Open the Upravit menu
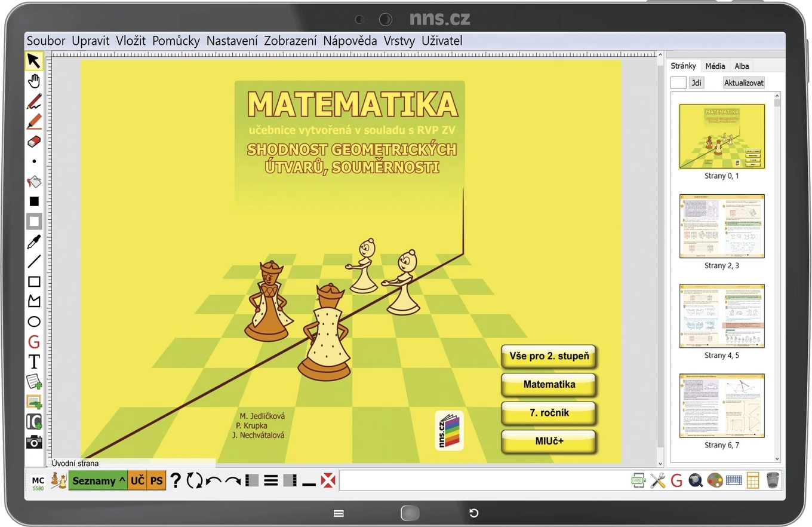This screenshot has width=812, height=527. pos(91,41)
